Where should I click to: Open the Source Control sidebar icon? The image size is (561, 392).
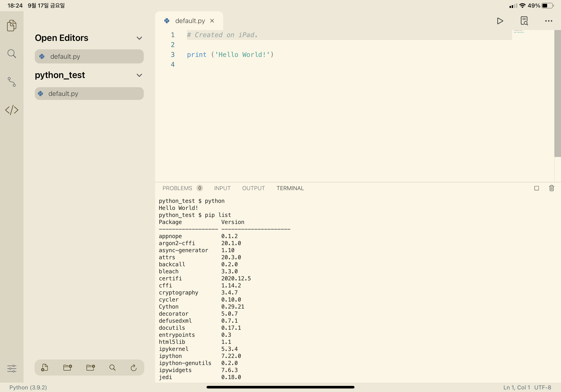[x=12, y=82]
